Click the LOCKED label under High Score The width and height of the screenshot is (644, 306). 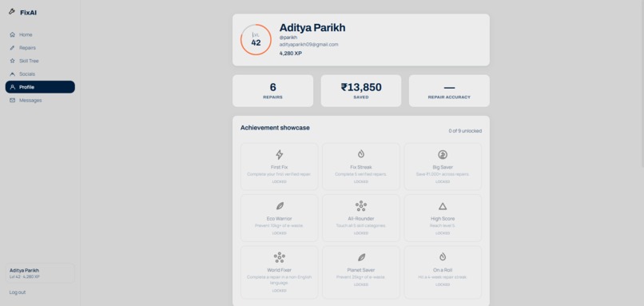443,232
